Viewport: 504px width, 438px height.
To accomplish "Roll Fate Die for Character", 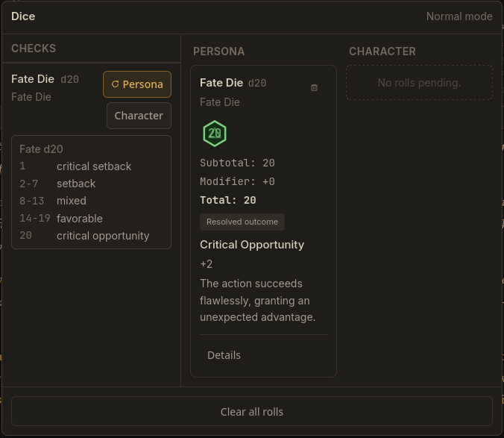I will 139,116.
